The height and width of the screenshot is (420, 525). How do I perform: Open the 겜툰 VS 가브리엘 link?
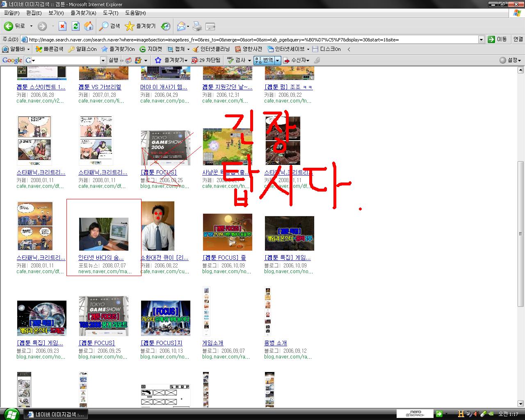[x=100, y=87]
